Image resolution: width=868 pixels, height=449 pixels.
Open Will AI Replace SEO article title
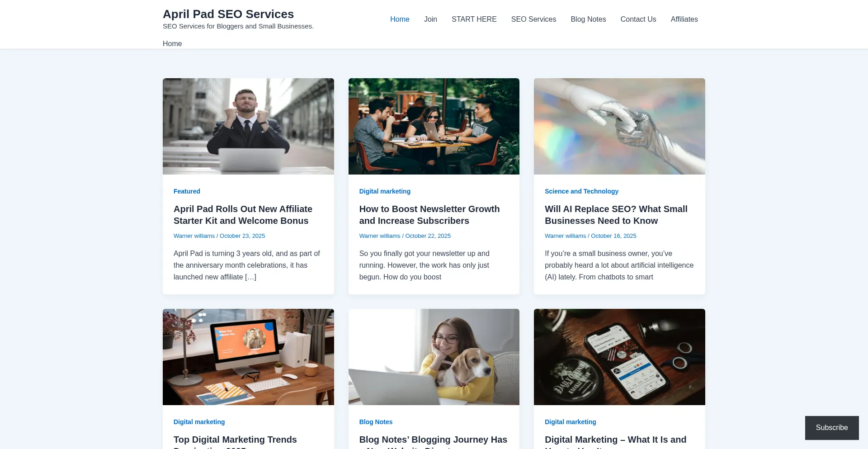coord(616,215)
